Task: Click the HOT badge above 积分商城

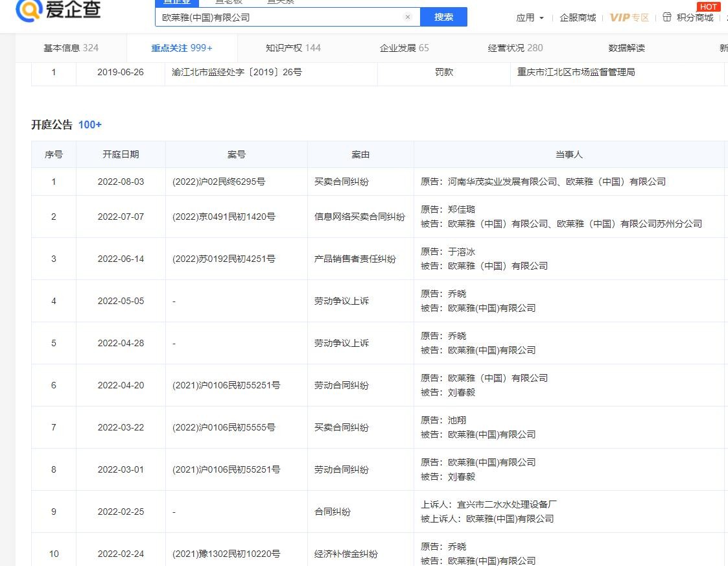Action: click(709, 6)
